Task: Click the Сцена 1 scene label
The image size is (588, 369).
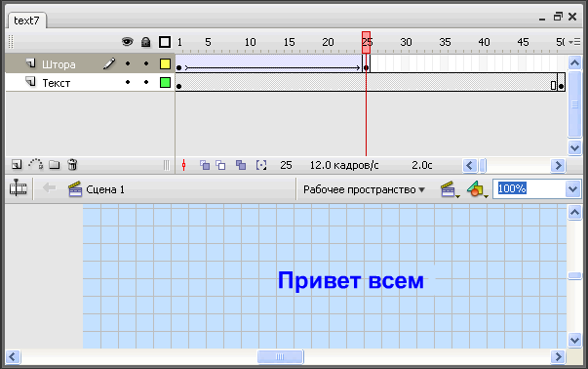Action: pos(105,189)
